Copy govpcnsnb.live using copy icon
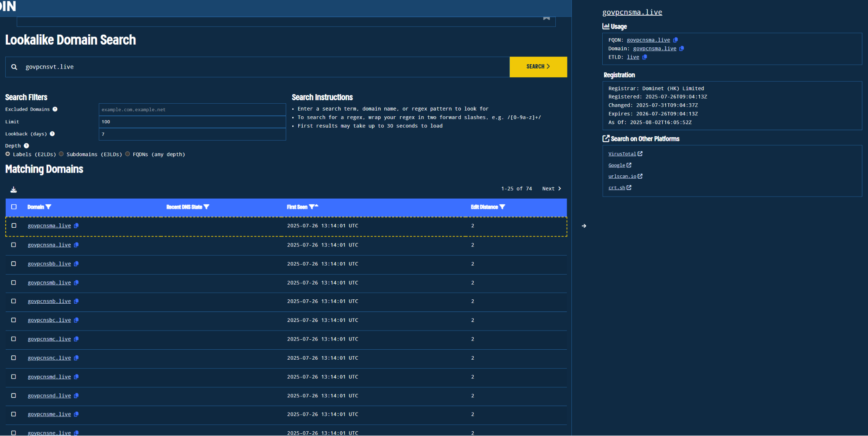This screenshot has width=868, height=436. (x=76, y=302)
